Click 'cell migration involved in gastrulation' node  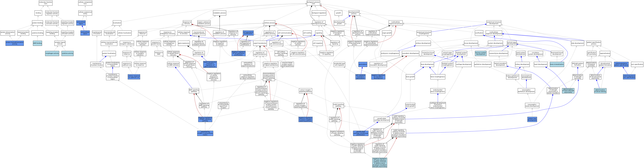360,77
